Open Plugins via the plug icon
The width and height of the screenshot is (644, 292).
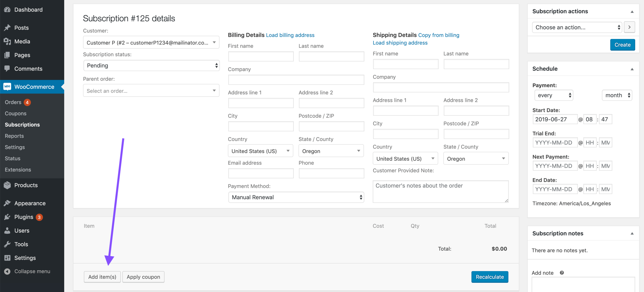pyautogui.click(x=7, y=217)
